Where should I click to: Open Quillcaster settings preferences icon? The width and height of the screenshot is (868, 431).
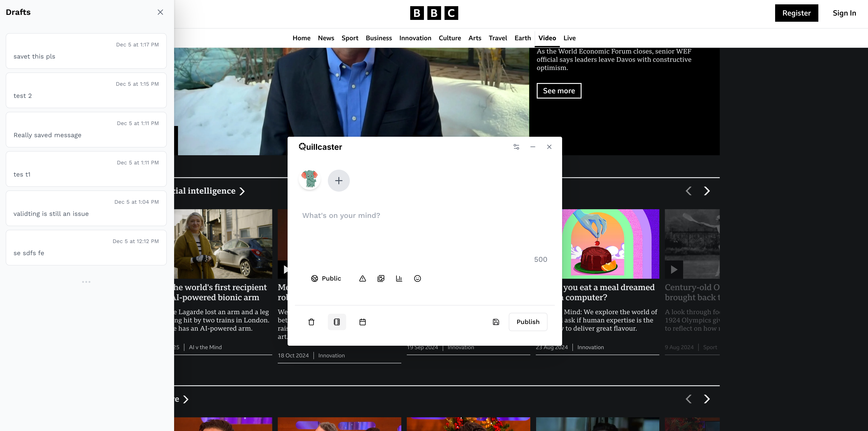point(516,147)
